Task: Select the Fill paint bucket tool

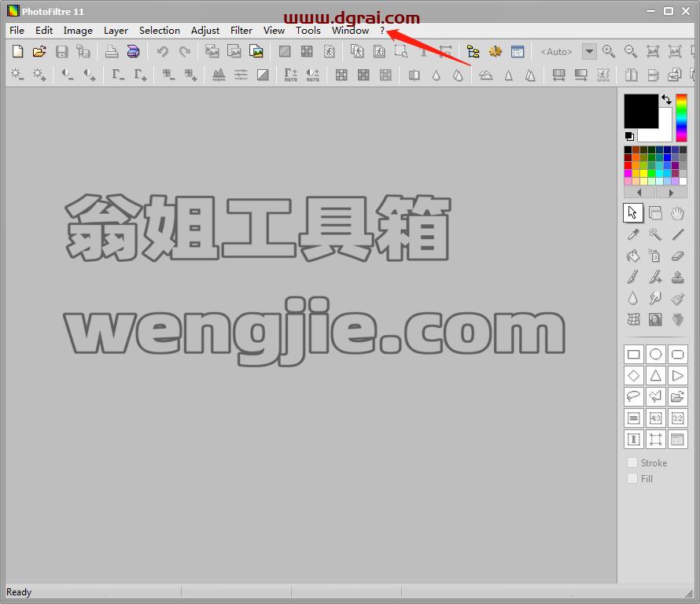Action: (x=633, y=256)
